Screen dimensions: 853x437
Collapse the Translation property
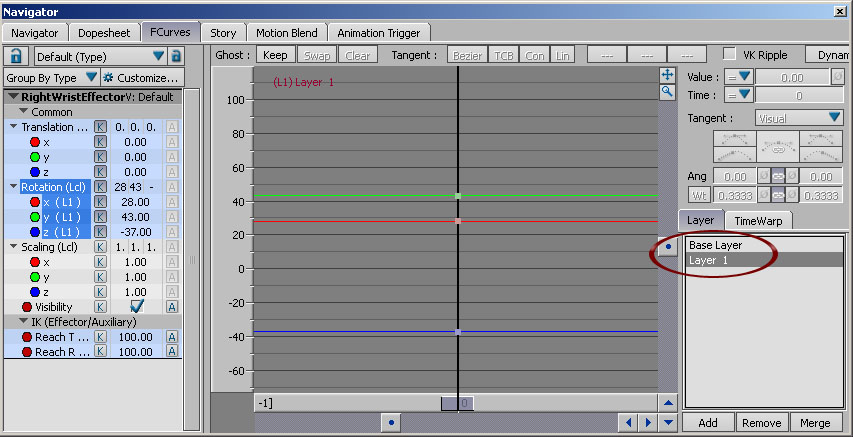pyautogui.click(x=14, y=127)
